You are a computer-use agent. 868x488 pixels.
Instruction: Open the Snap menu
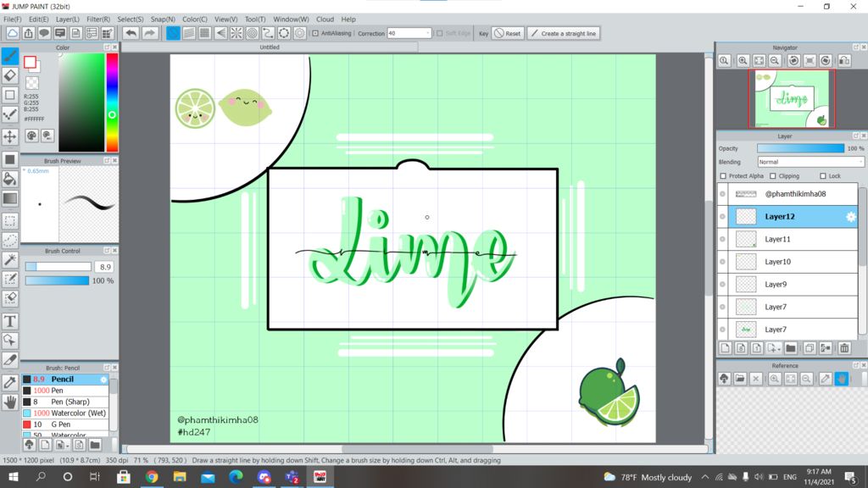click(163, 19)
